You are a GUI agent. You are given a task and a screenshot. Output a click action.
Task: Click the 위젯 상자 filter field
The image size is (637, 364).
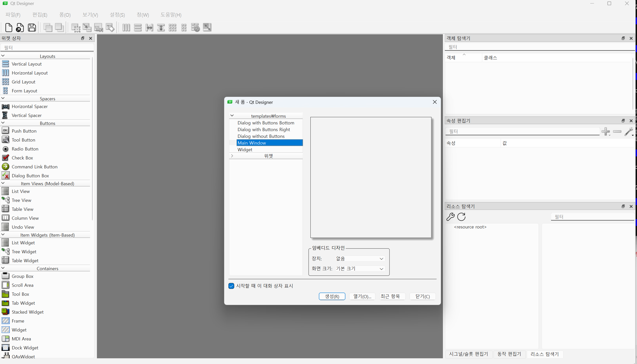[x=47, y=47]
